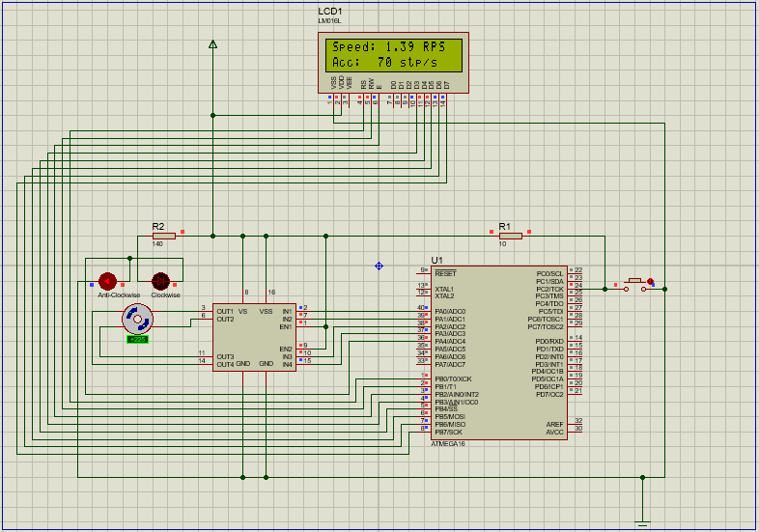Click the PB7/SCK pin label
Screen dimensions: 759x532
point(449,433)
